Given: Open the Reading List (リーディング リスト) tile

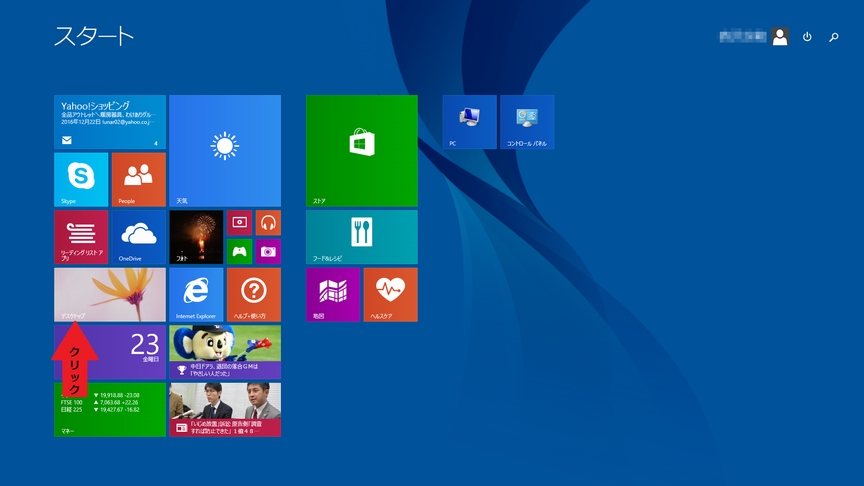Looking at the screenshot, I should tap(81, 237).
